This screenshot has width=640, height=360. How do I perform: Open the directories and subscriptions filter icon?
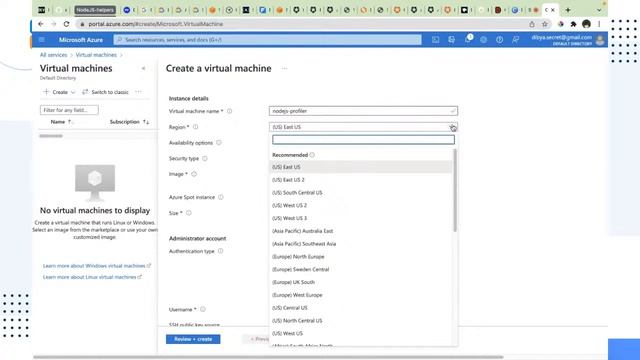(451, 40)
